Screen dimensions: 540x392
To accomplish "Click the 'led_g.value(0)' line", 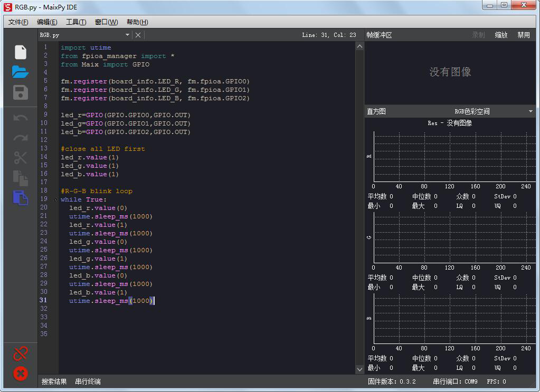I will point(98,242).
